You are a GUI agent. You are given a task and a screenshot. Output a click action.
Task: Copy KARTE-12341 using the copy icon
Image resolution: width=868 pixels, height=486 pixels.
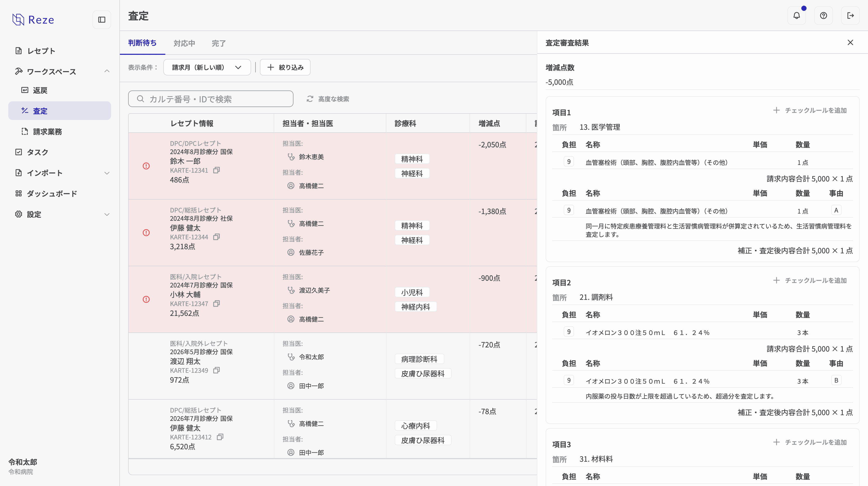pyautogui.click(x=217, y=170)
